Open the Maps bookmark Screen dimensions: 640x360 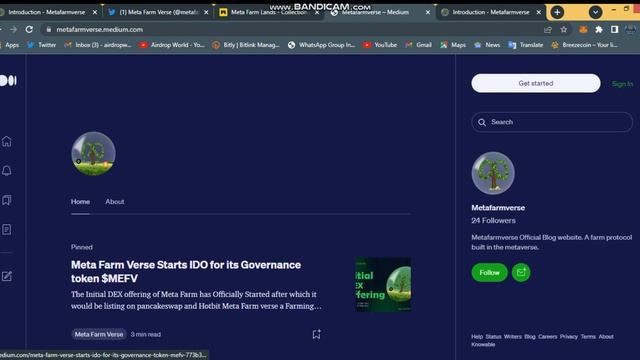tap(453, 45)
